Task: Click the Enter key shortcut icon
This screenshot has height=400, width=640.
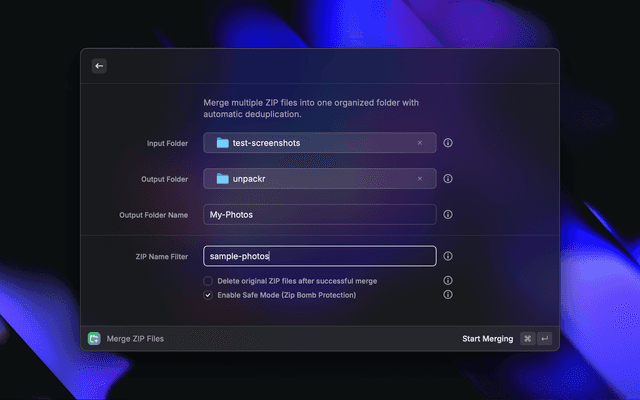Action: click(545, 339)
